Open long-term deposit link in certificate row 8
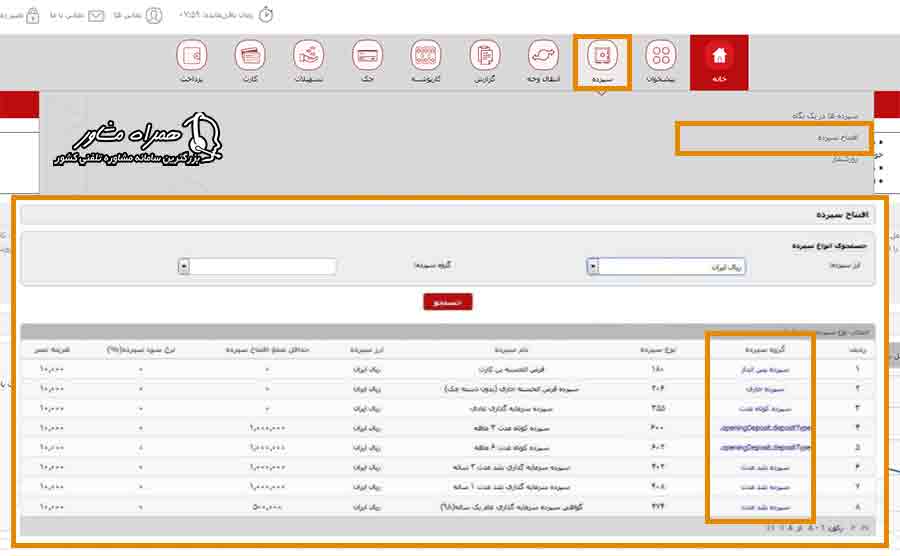 coord(765,508)
